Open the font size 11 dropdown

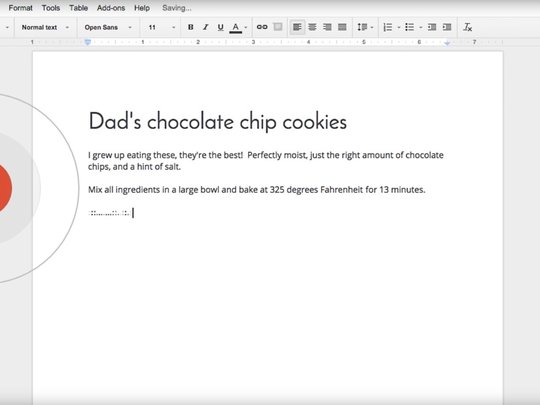click(162, 27)
